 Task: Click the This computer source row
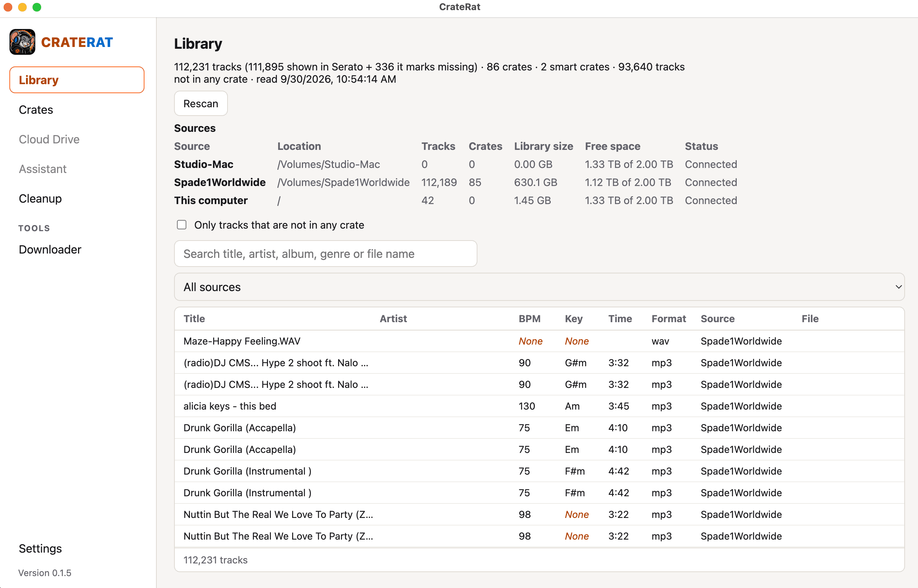coord(455,200)
